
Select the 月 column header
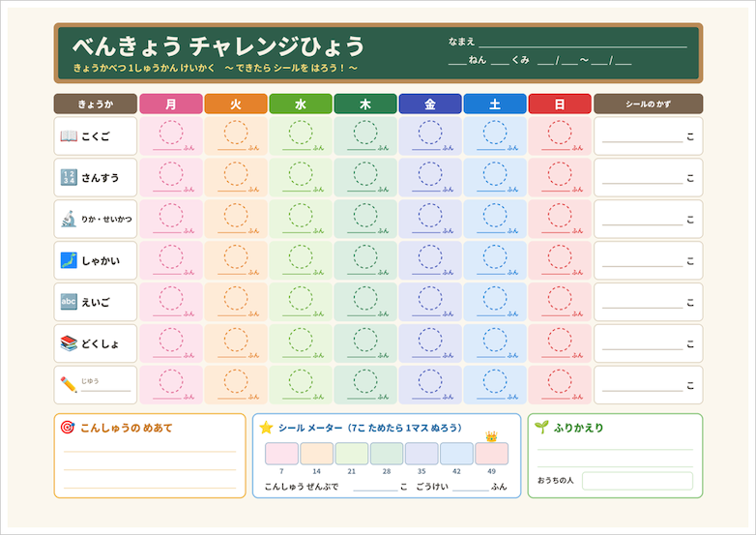[x=171, y=104]
